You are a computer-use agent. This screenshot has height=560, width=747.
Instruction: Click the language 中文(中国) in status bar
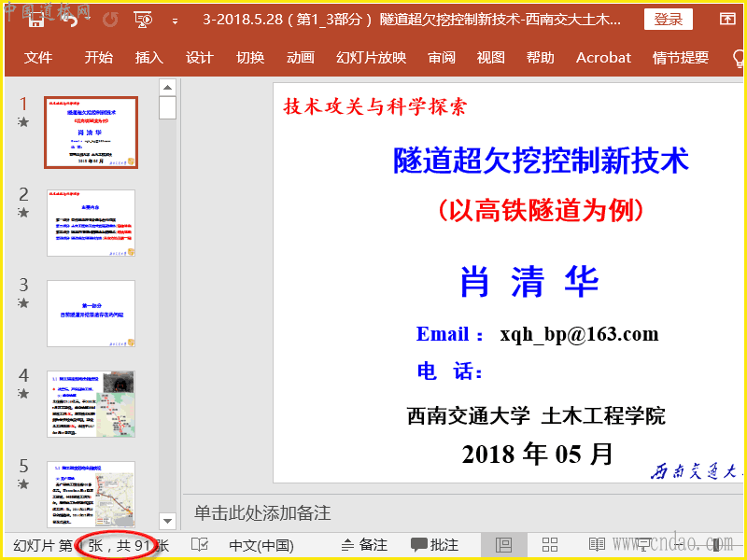click(261, 546)
